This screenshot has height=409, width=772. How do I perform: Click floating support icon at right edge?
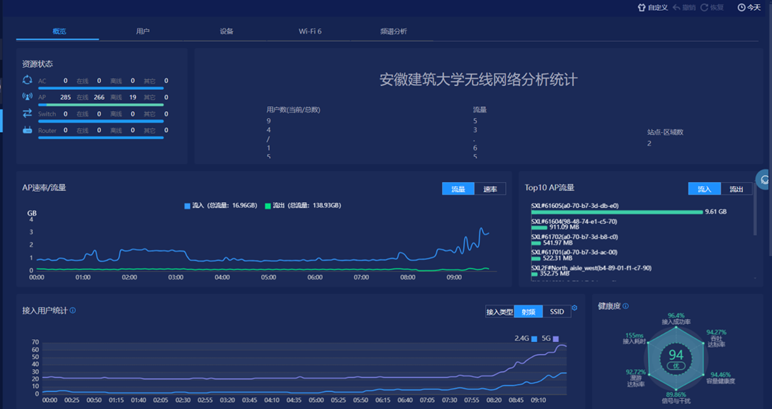point(765,180)
